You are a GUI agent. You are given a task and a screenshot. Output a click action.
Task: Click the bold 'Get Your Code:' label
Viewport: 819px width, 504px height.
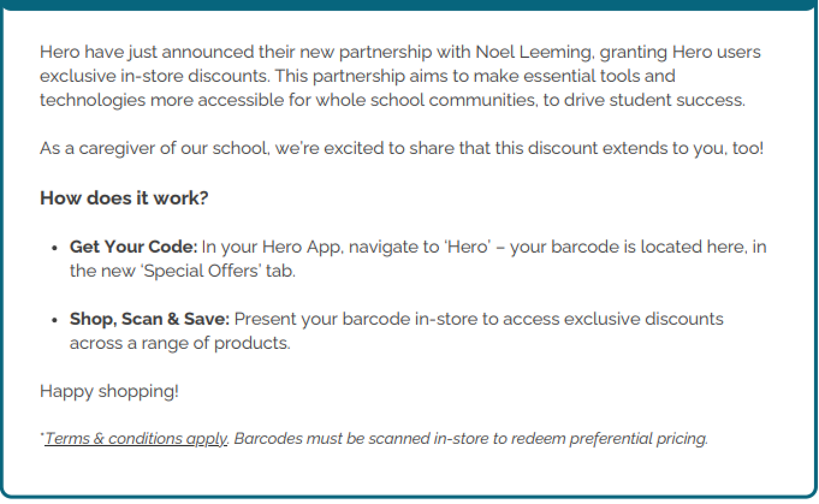(x=133, y=247)
